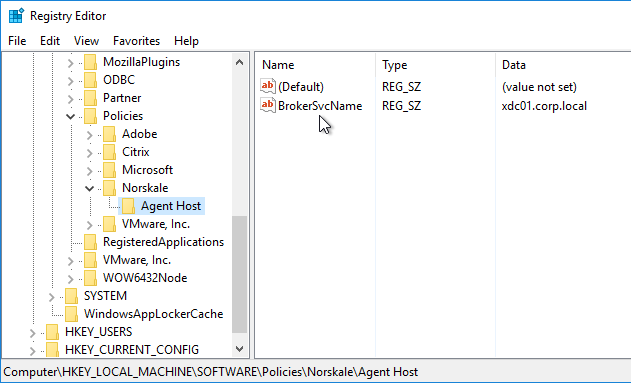
Task: Click the Adobe folder icon
Action: (x=109, y=134)
